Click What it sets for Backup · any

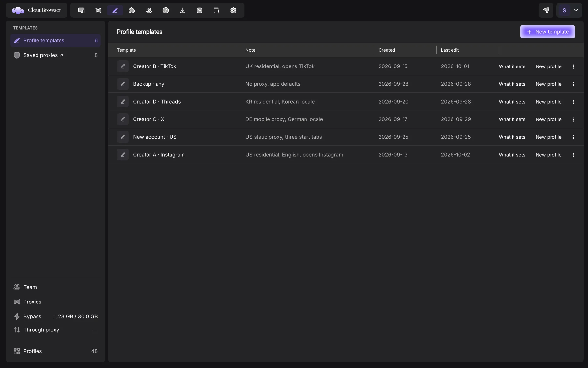point(512,84)
